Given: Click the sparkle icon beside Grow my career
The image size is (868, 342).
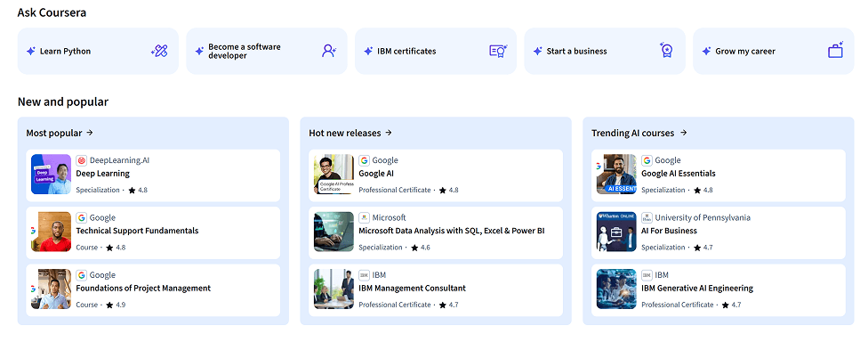Looking at the screenshot, I should tap(706, 51).
